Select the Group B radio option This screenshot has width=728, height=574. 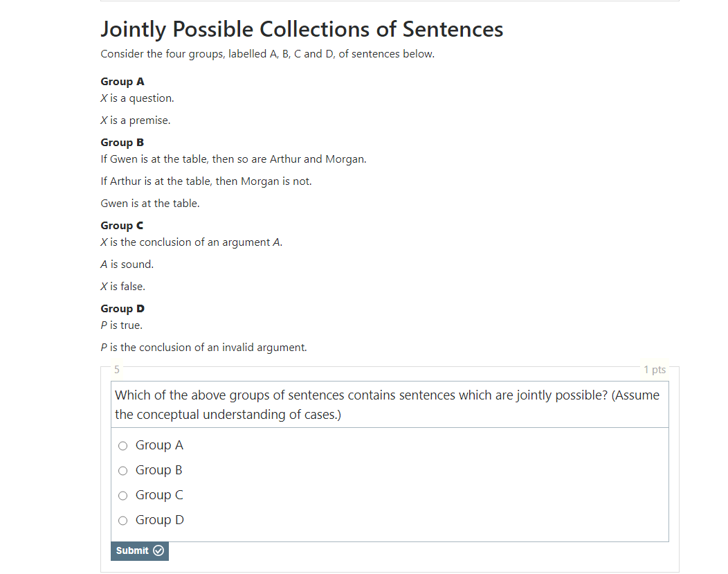(123, 471)
